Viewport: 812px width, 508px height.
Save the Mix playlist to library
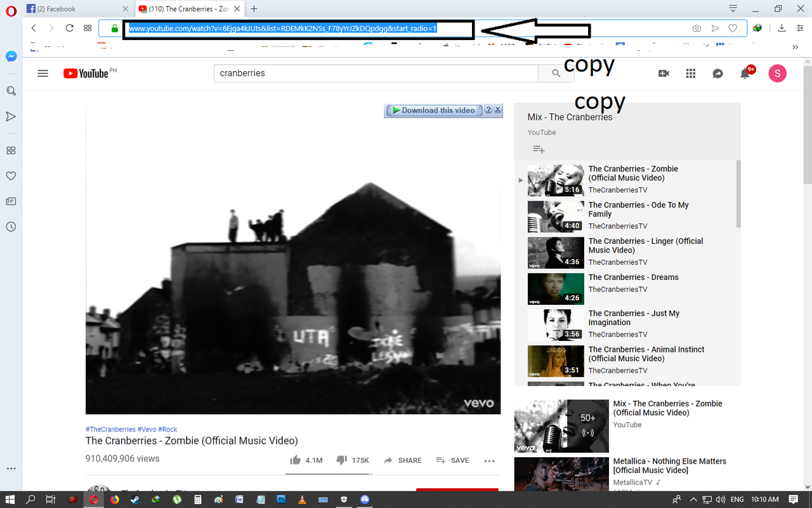(x=539, y=149)
